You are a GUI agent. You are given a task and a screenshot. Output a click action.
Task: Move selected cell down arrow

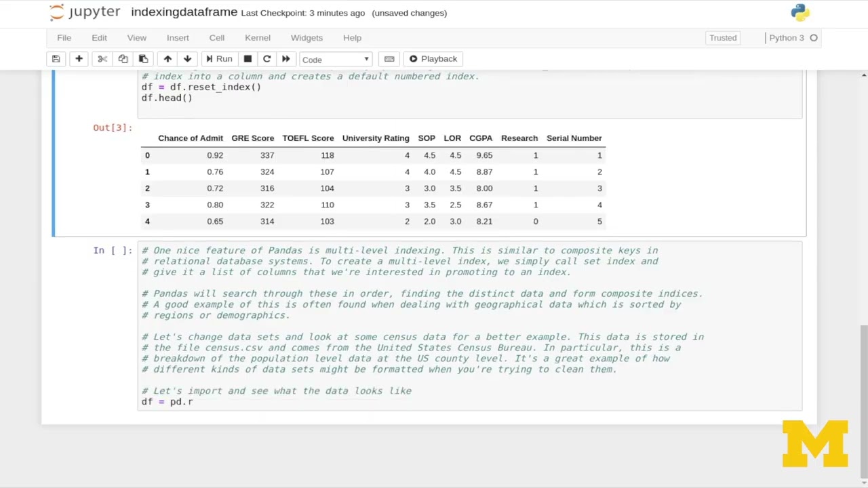[x=188, y=59]
